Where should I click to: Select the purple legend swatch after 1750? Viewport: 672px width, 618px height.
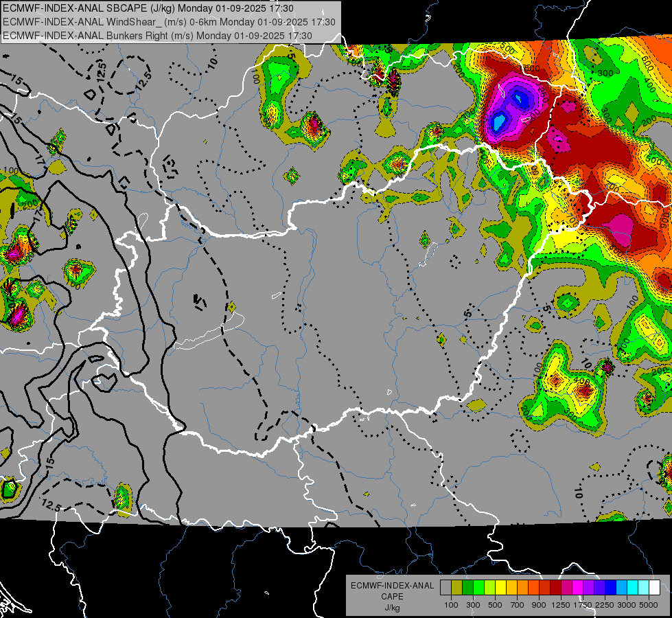588,588
